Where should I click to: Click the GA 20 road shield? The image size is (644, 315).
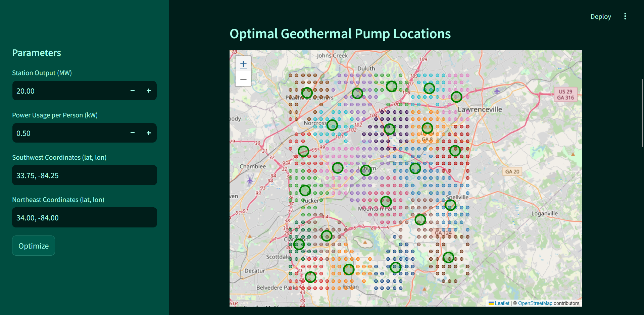[512, 171]
